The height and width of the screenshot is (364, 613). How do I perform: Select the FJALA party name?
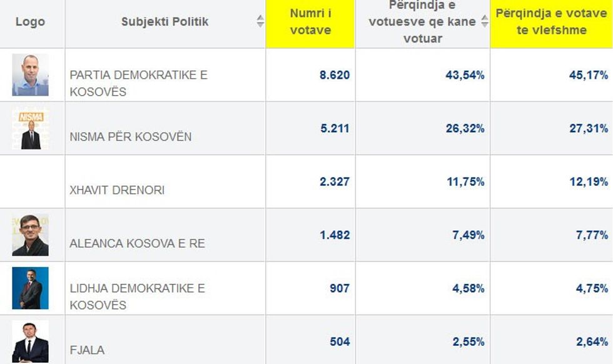[x=87, y=350]
